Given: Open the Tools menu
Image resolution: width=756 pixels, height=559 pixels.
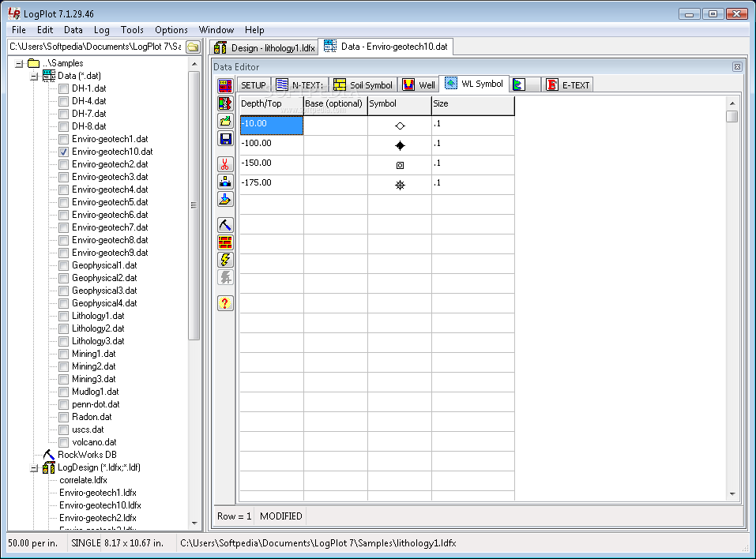Looking at the screenshot, I should pyautogui.click(x=132, y=30).
